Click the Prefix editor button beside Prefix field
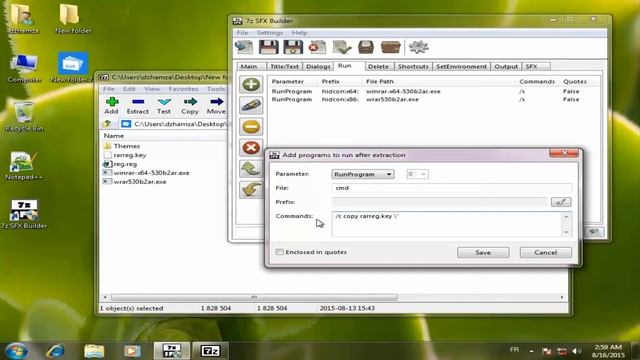 coord(561,202)
